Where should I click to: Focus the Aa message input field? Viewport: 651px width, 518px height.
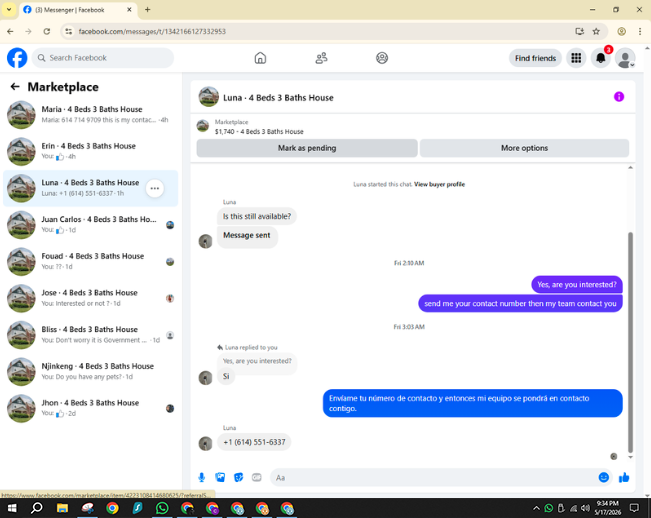434,478
